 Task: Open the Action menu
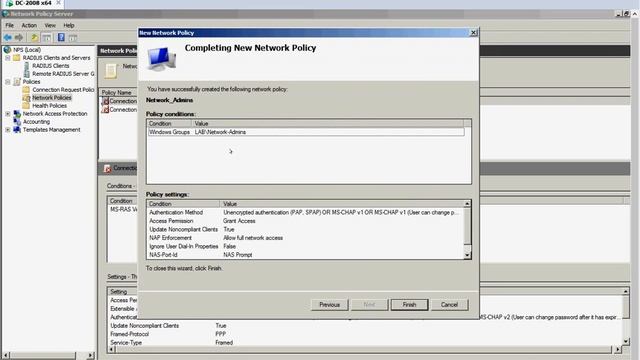(29, 25)
